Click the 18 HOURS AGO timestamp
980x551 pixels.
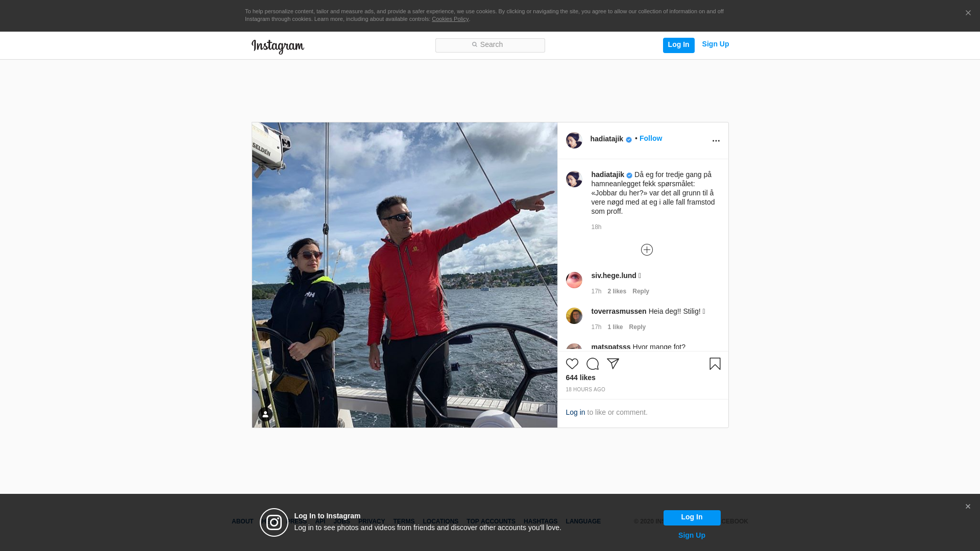coord(585,390)
